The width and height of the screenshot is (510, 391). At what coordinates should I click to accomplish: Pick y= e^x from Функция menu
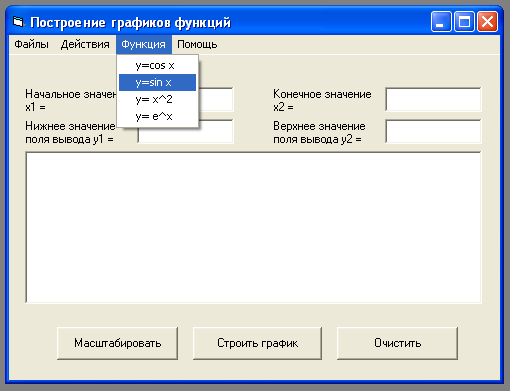click(157, 116)
